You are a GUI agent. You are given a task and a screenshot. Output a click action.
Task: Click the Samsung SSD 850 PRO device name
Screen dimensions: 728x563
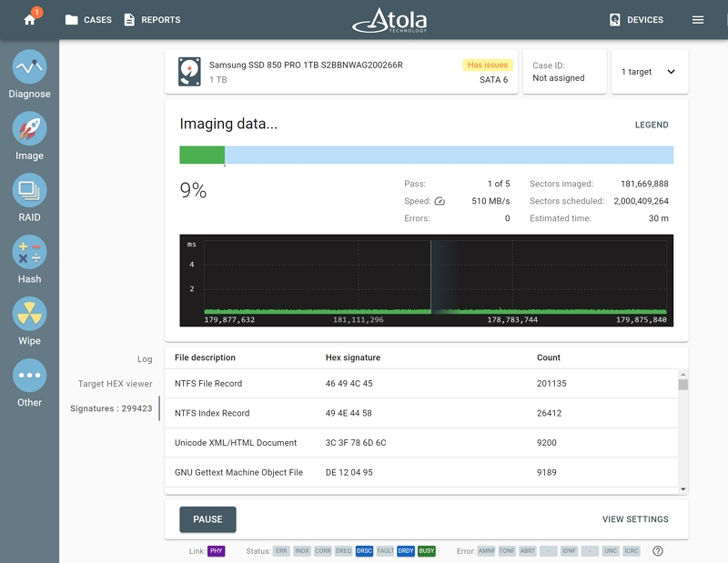coord(306,65)
